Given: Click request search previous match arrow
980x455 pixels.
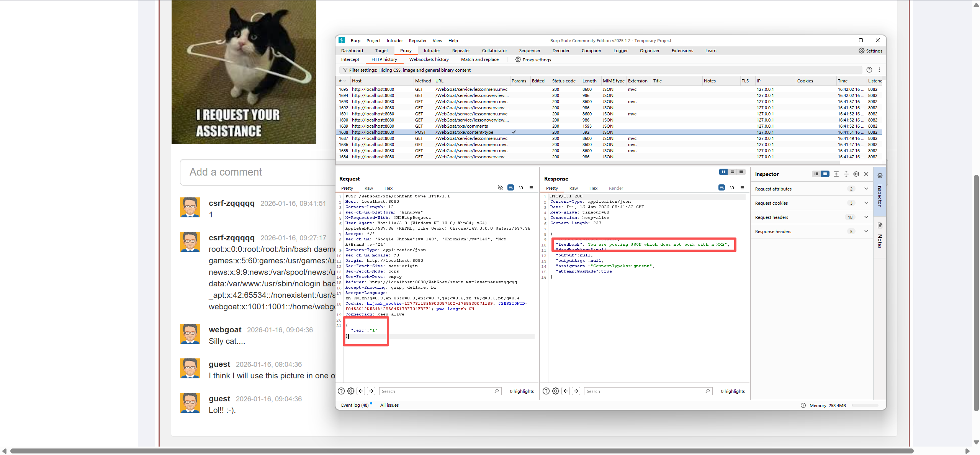Looking at the screenshot, I should click(361, 391).
